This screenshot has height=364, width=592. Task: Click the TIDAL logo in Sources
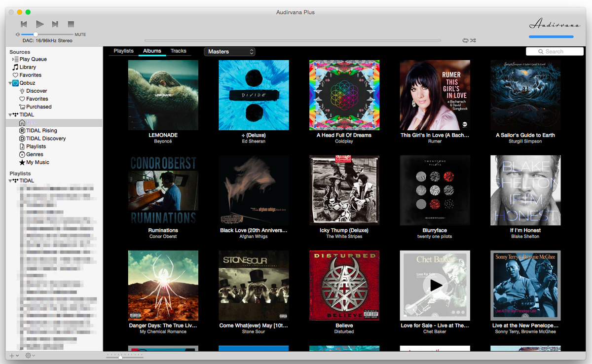pos(15,114)
